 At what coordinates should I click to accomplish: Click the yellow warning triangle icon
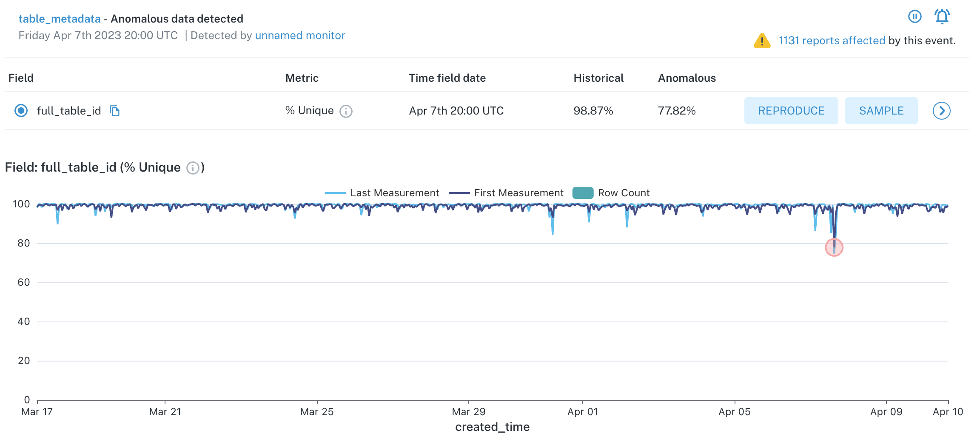[x=762, y=41]
